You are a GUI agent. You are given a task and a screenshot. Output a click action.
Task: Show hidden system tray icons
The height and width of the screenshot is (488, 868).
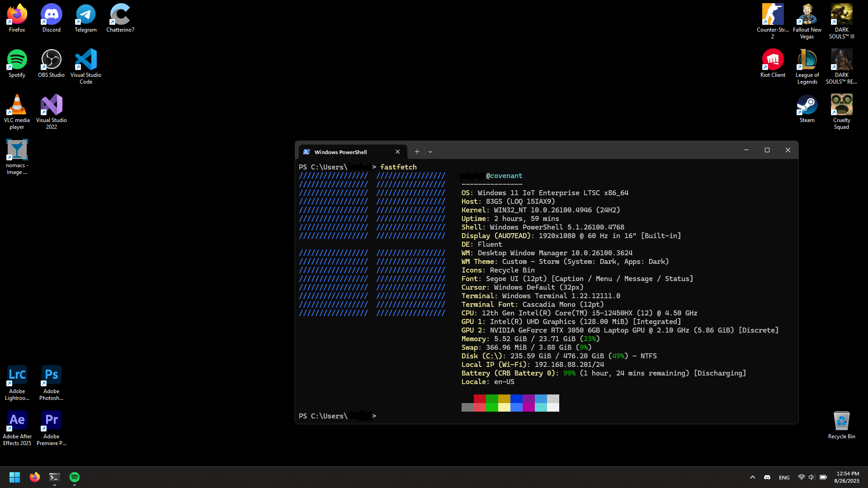[753, 477]
